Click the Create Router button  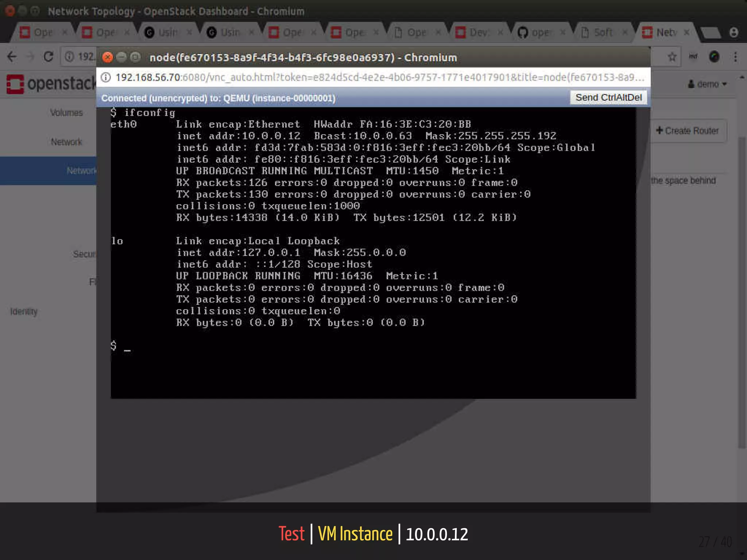tap(687, 131)
